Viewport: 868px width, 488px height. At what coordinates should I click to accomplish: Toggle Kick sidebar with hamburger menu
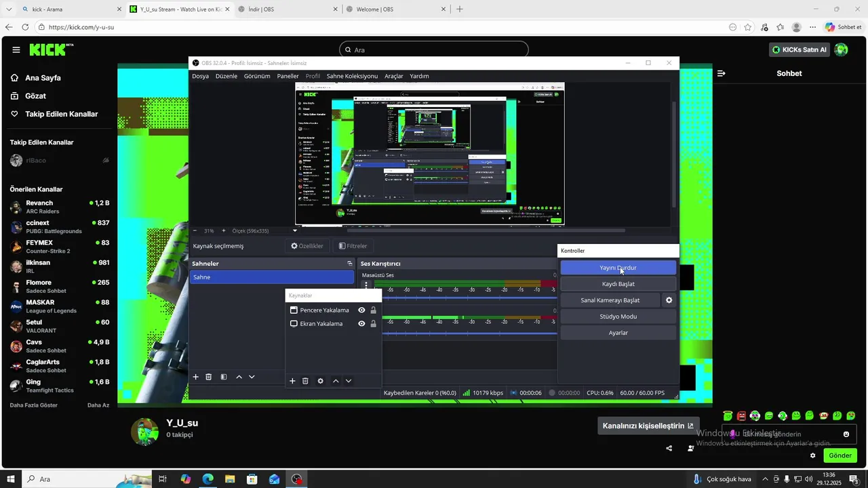click(x=16, y=49)
